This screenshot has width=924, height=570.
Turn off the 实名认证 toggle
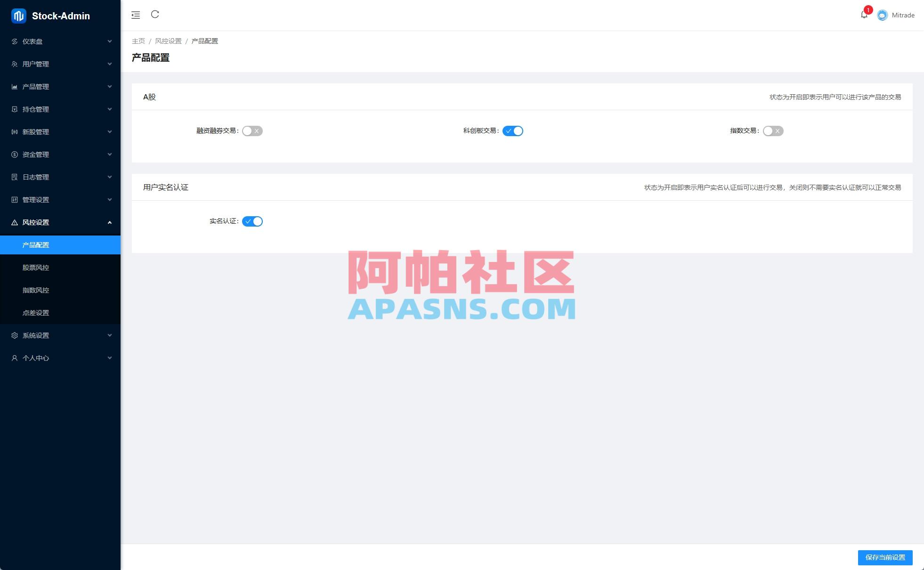(252, 221)
